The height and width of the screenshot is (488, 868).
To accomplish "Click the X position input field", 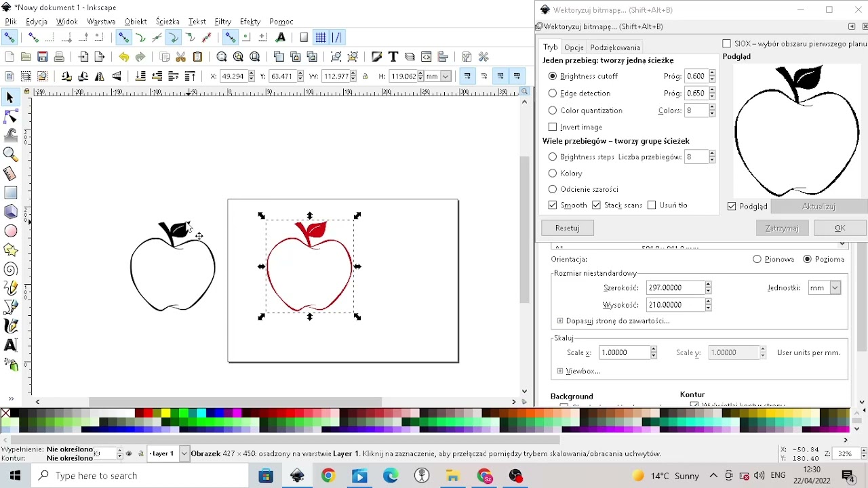I will 234,77.
